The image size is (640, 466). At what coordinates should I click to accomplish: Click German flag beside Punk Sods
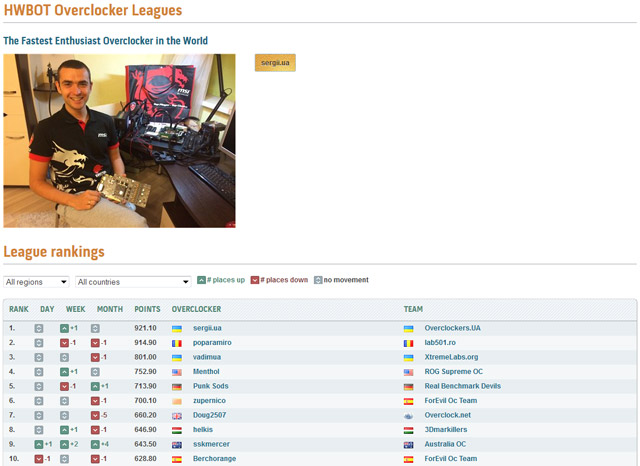coord(177,387)
